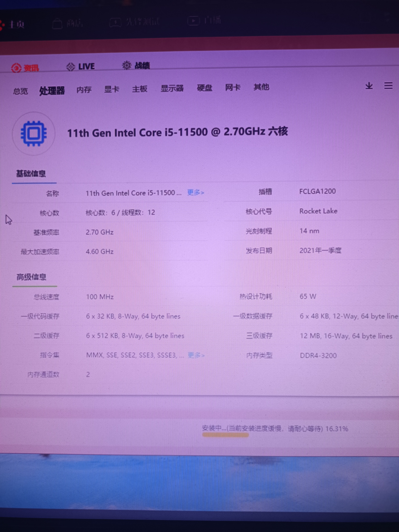Switch to the 总览 overview tab

20,91
